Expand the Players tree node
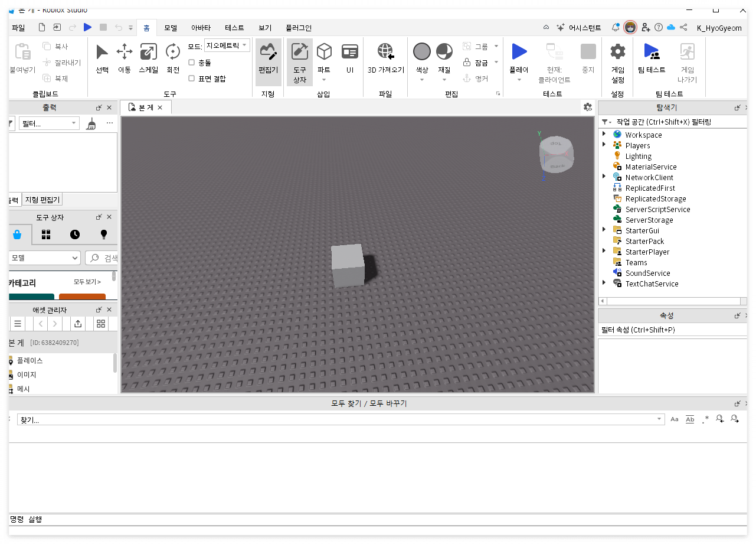756x544 pixels. click(604, 145)
